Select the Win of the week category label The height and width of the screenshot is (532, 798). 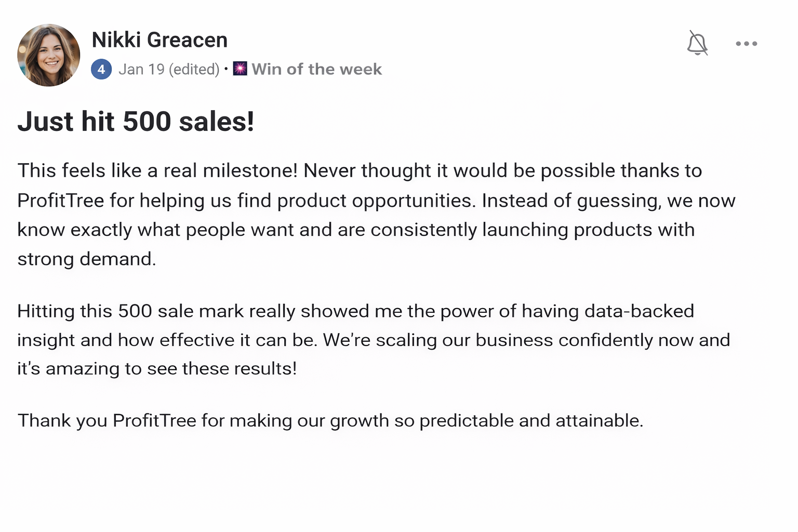click(x=316, y=69)
